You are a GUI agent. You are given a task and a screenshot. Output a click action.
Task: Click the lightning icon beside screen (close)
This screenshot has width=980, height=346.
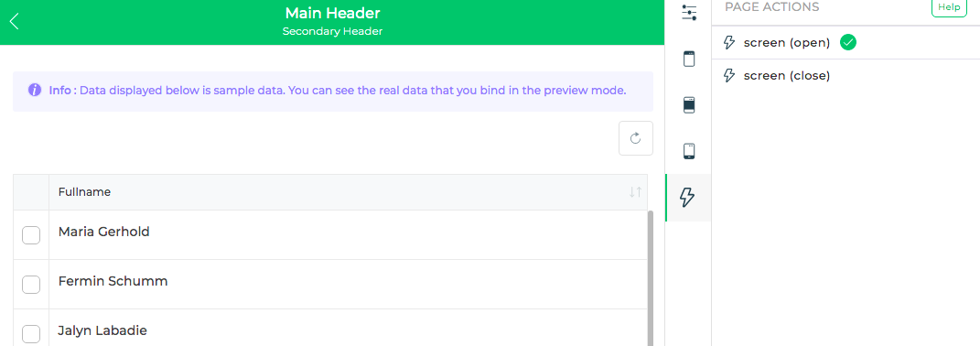point(728,76)
